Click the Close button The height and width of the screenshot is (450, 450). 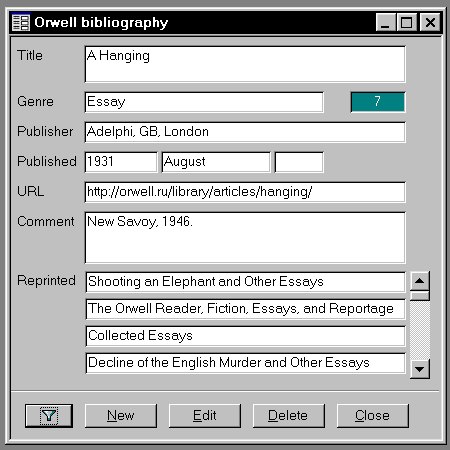[373, 416]
